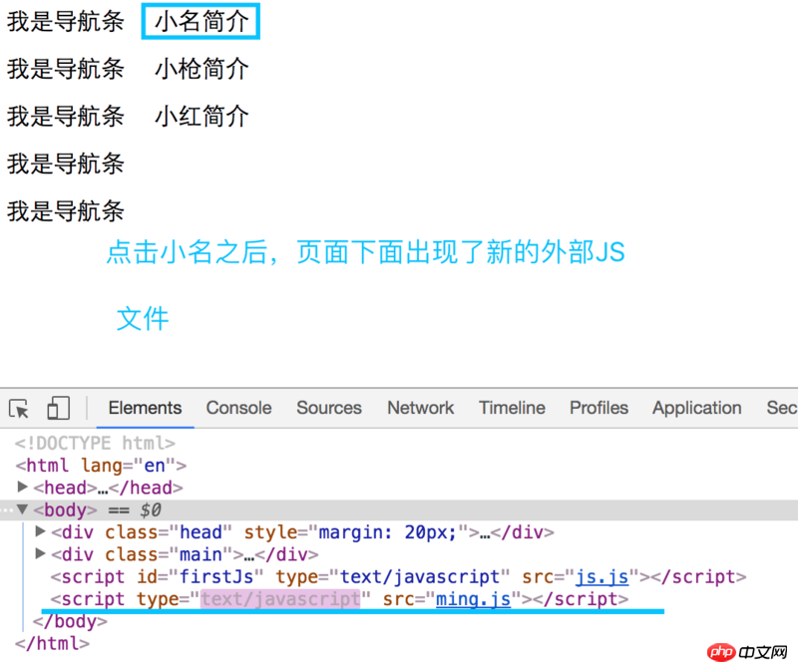Image resolution: width=798 pixels, height=672 pixels.
Task: Click the 小红简介 link
Action: coord(201,116)
